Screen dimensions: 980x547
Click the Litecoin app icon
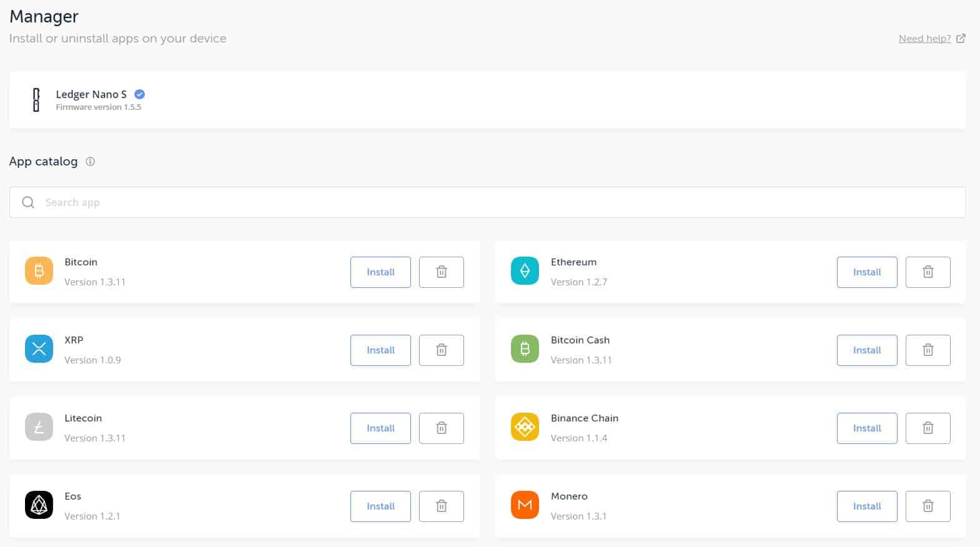click(39, 427)
